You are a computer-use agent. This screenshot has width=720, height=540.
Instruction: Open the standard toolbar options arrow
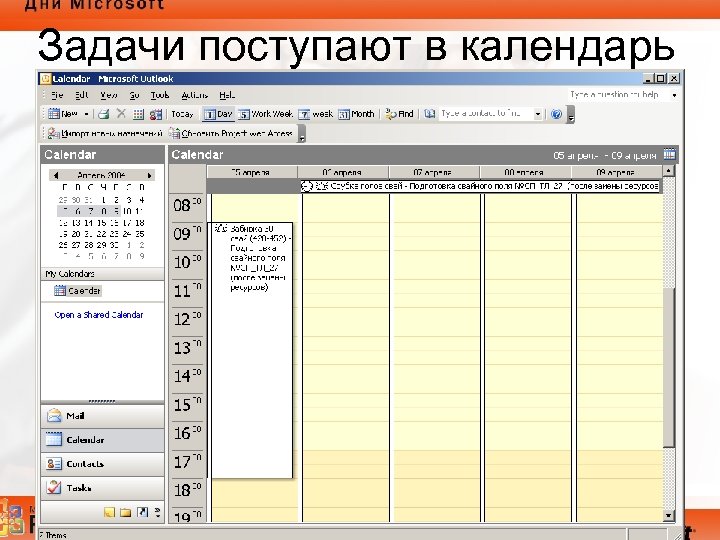coord(571,115)
